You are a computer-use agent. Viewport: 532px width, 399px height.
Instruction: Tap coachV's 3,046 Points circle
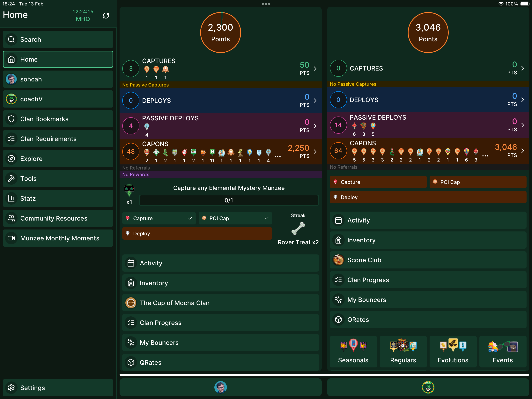pyautogui.click(x=428, y=33)
